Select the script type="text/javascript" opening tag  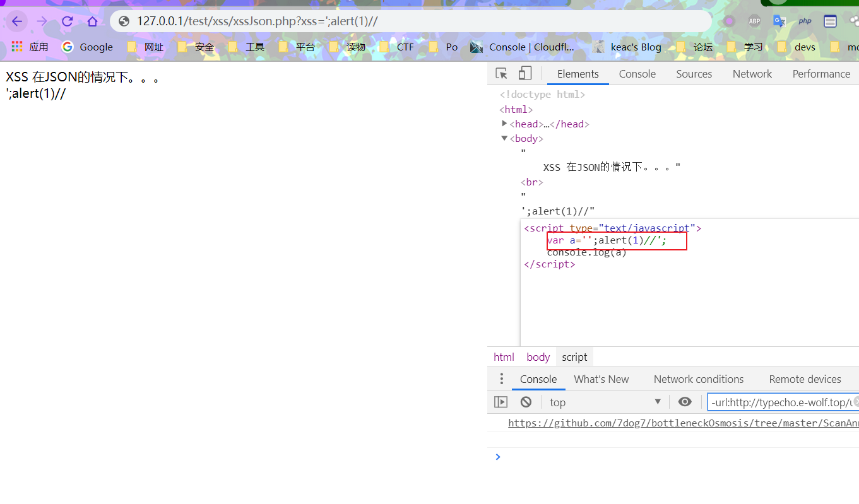point(612,228)
